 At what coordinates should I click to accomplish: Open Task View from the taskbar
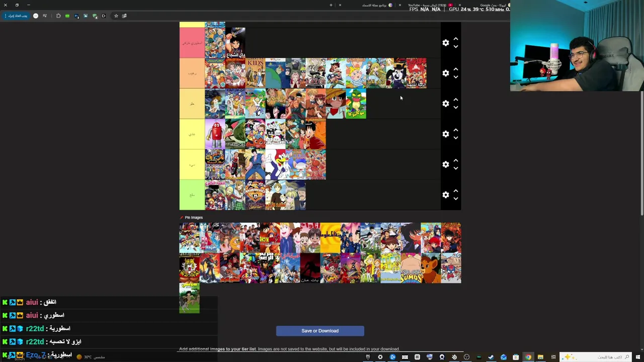click(x=553, y=357)
